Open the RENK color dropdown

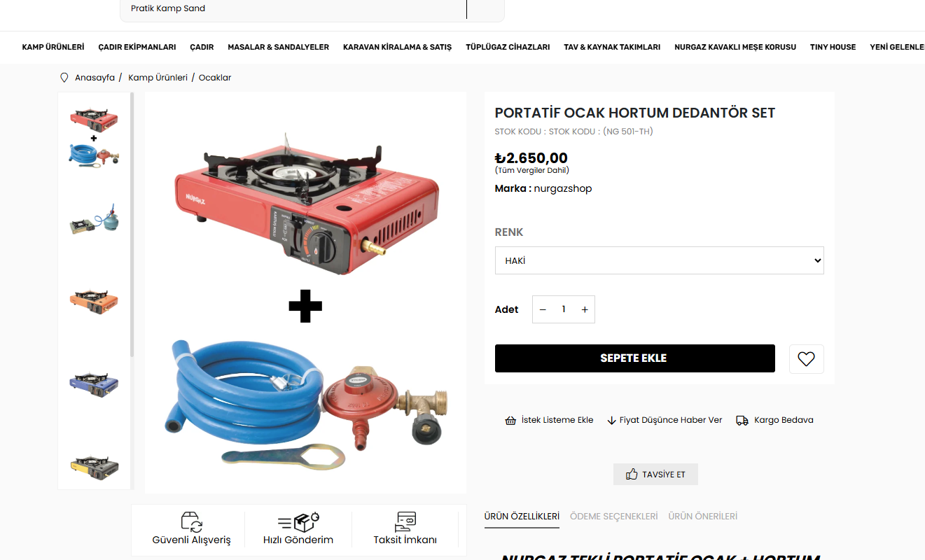point(659,260)
